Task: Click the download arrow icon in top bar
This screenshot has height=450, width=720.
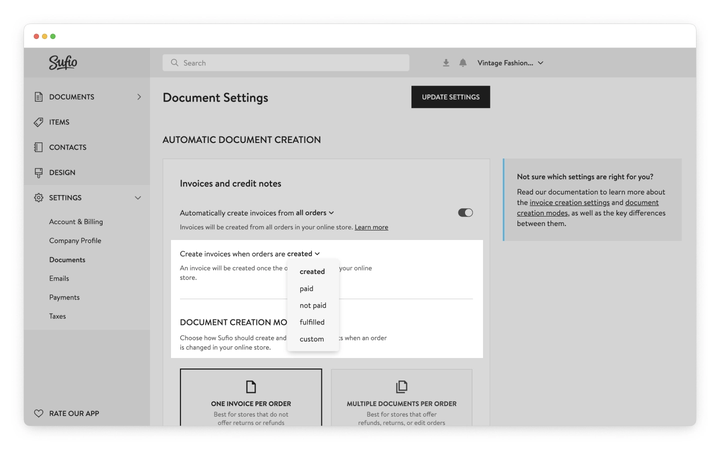Action: tap(446, 63)
